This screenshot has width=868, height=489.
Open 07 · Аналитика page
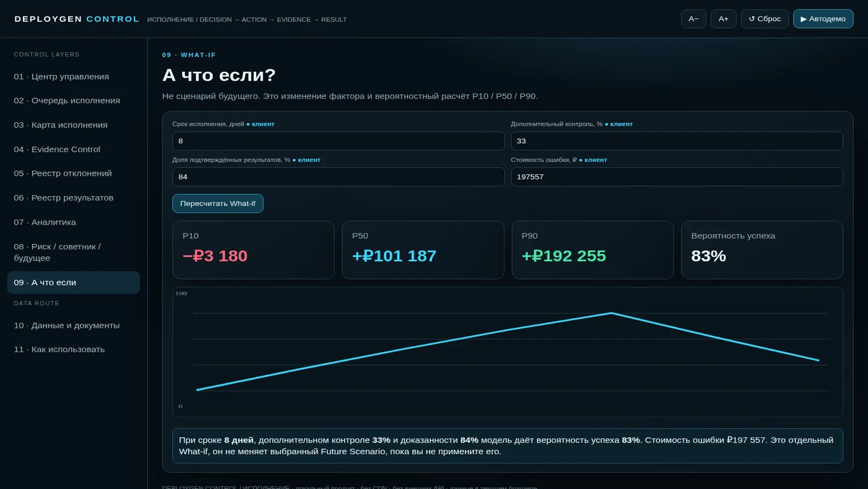coord(73,222)
